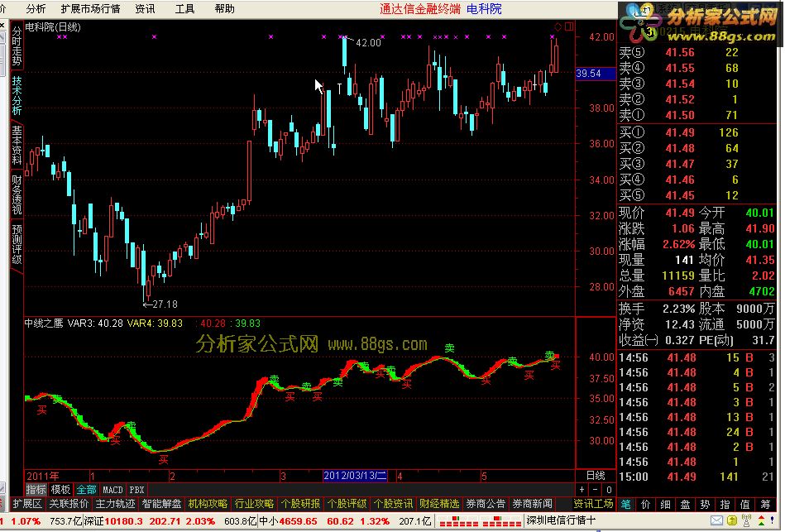The height and width of the screenshot is (532, 785).
Task: Click the blue exclamation info icon
Action: [773, 521]
